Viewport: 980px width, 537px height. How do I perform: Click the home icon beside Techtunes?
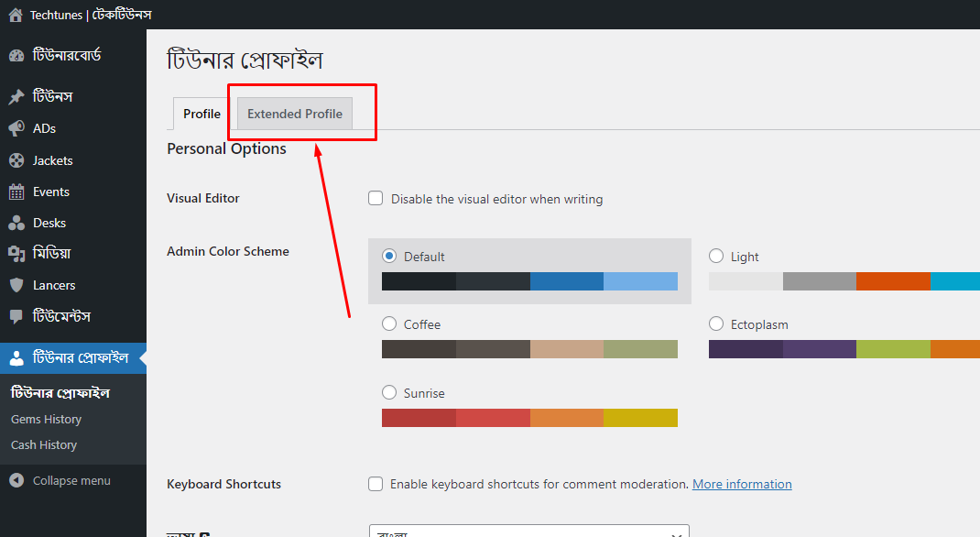16,15
